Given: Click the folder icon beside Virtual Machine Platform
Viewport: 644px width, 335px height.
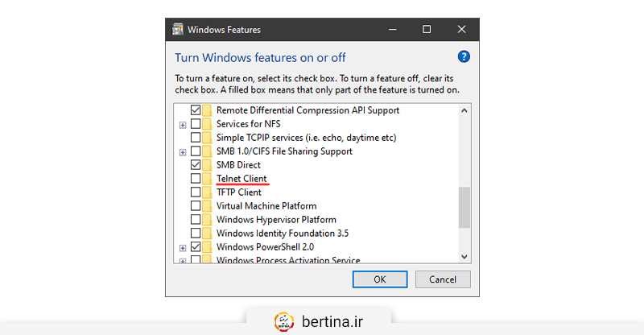Looking at the screenshot, I should pyautogui.click(x=208, y=206).
